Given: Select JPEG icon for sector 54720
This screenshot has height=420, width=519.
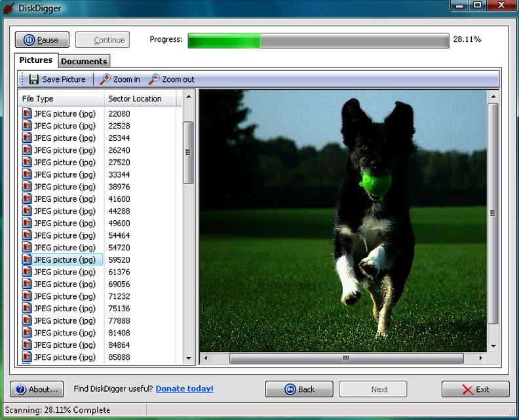Looking at the screenshot, I should tap(27, 248).
